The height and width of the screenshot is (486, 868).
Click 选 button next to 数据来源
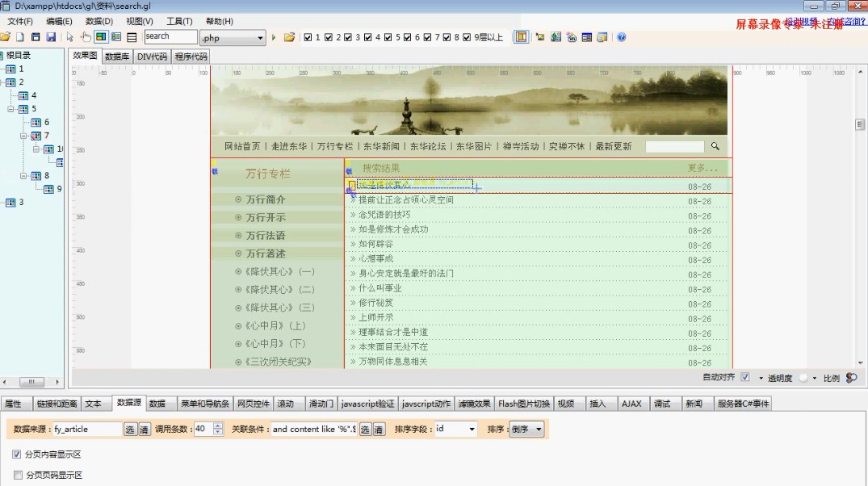pyautogui.click(x=129, y=429)
